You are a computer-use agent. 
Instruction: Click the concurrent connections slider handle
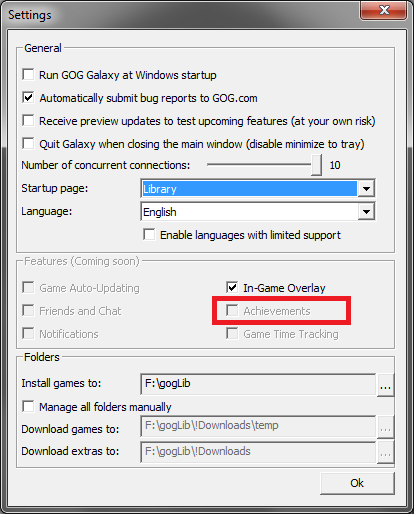click(316, 165)
